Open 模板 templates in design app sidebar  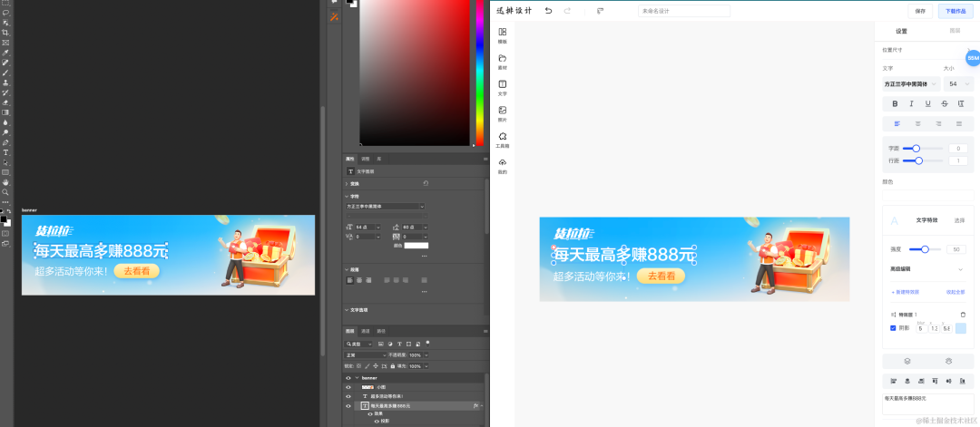point(503,35)
